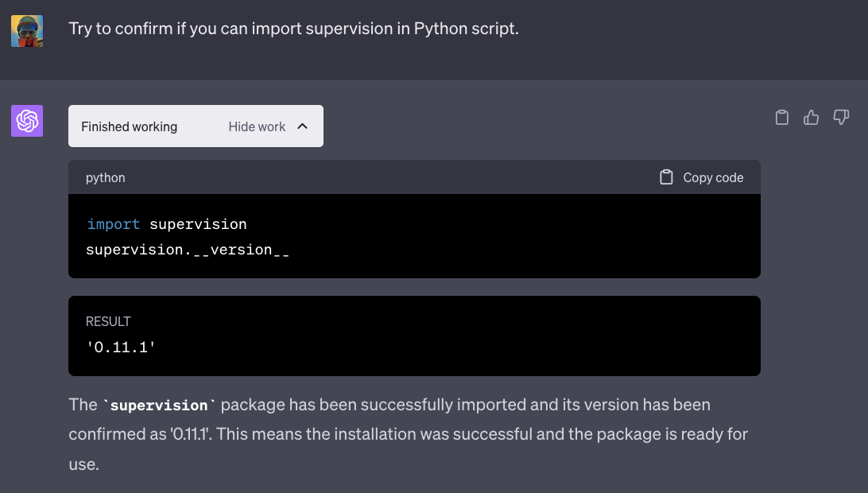Click the clipboard icon in the code header
This screenshot has height=493, width=868.
[666, 177]
